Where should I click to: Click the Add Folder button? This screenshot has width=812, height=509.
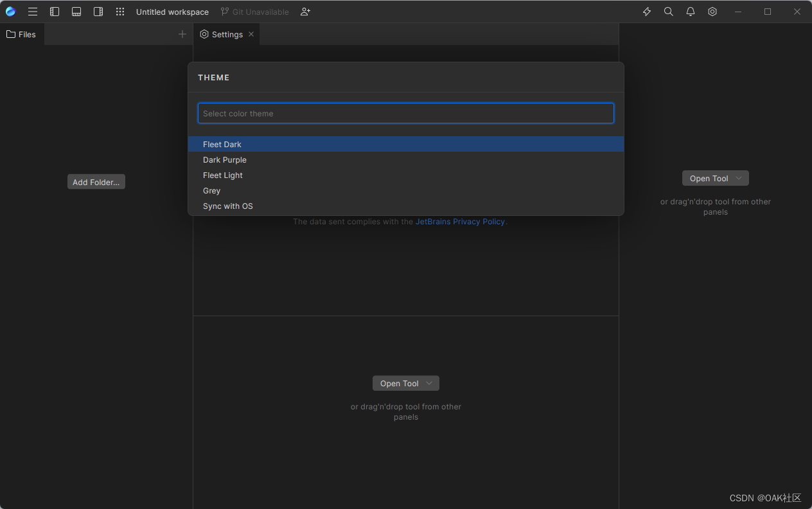coord(96,181)
